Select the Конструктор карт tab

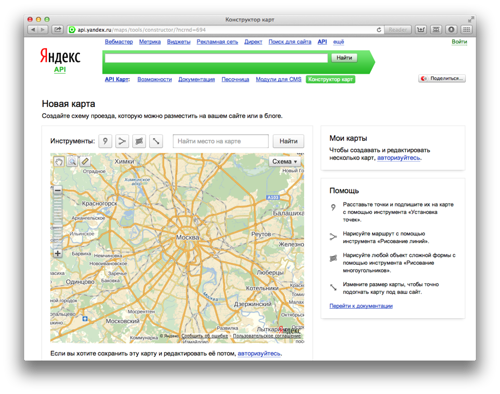[x=330, y=79]
